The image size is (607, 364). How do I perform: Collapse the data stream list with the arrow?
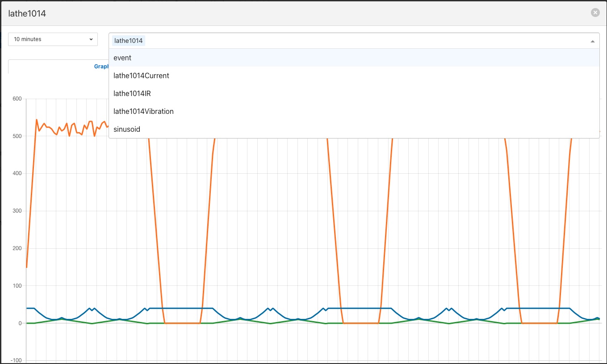(x=592, y=41)
